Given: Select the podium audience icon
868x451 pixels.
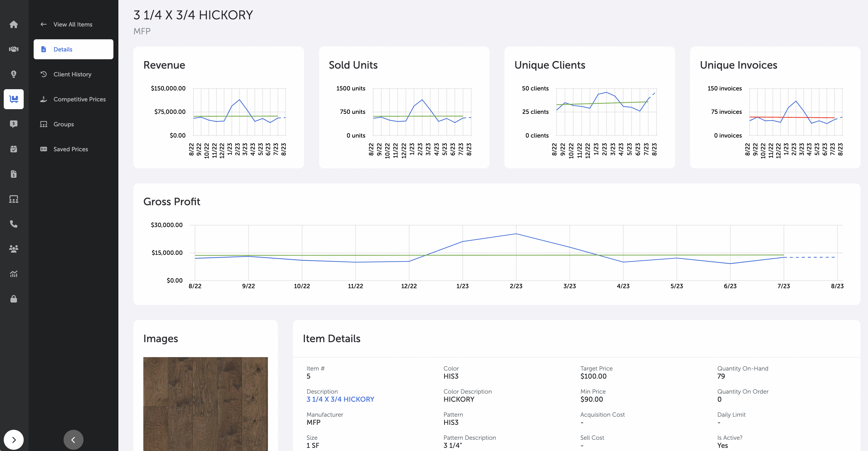Looking at the screenshot, I should pos(13,199).
